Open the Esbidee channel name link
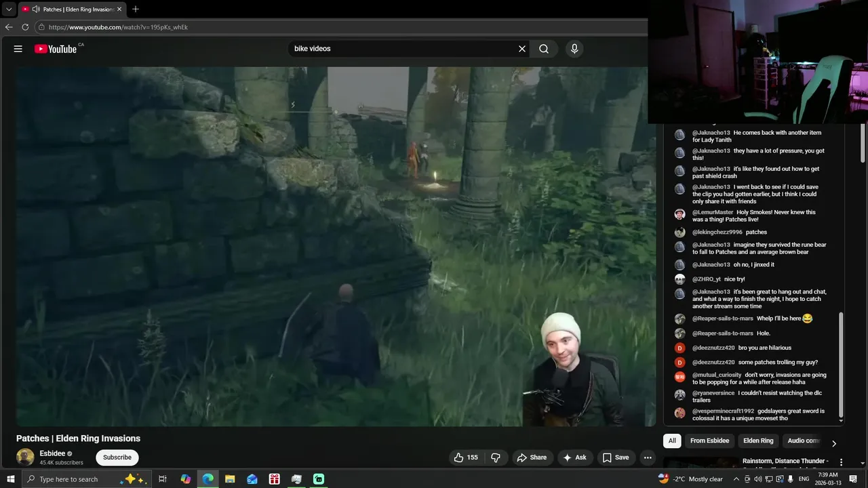 52,453
